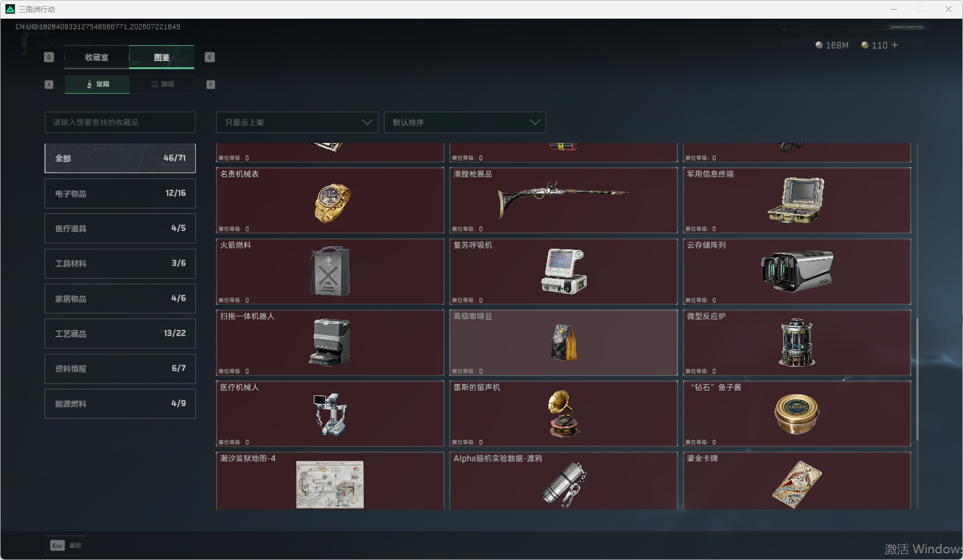Open the 高级咖啡豆 coffee bag item
Image resolution: width=963 pixels, height=560 pixels.
pos(563,342)
